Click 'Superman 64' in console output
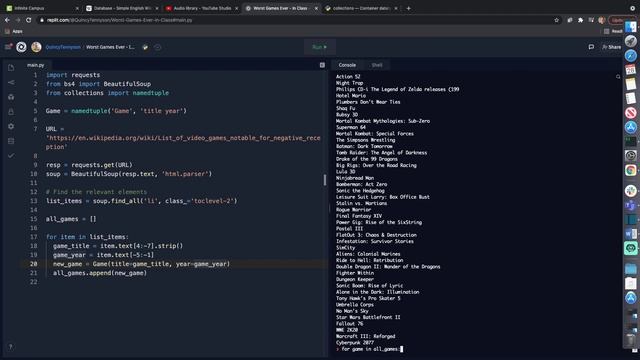This screenshot has height=360, width=640. pos(351,127)
